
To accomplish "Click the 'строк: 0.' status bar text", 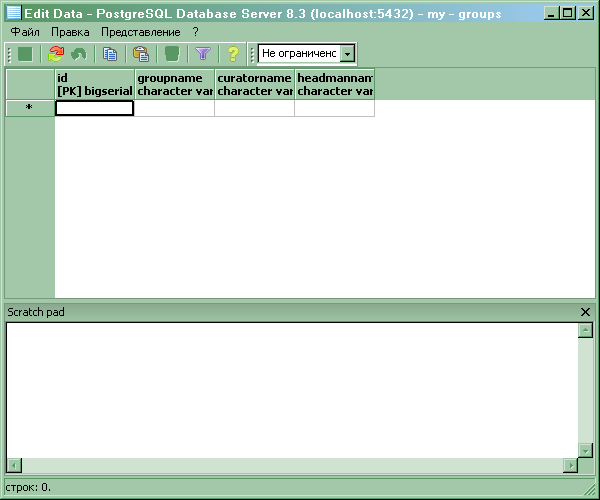I will tap(28, 487).
